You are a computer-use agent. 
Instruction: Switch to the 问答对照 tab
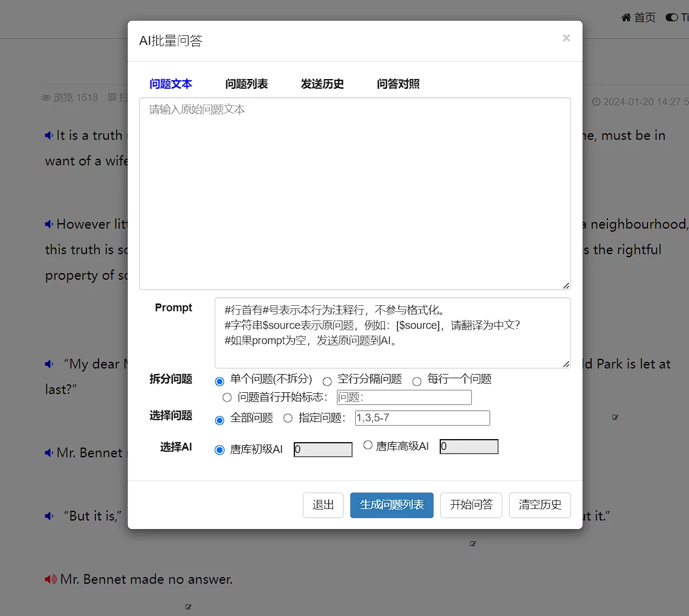[398, 84]
